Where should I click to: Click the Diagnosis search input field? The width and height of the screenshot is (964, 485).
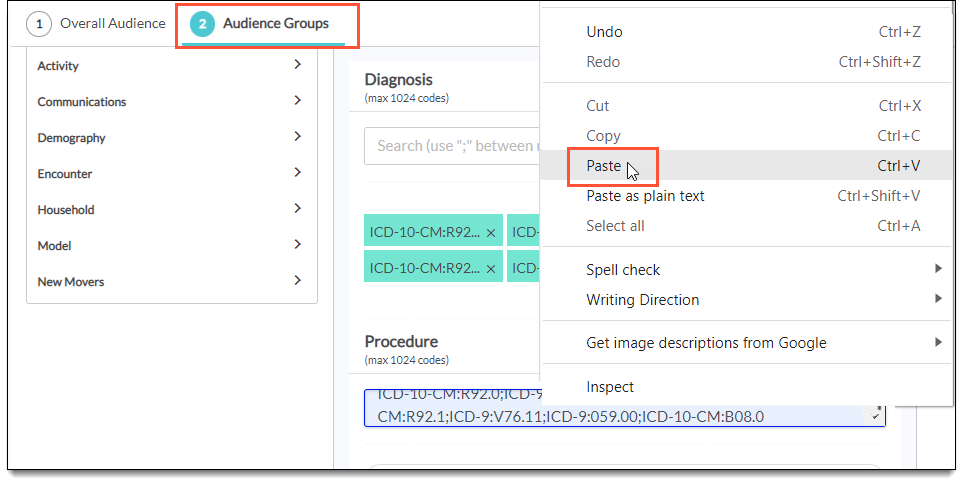pos(452,146)
